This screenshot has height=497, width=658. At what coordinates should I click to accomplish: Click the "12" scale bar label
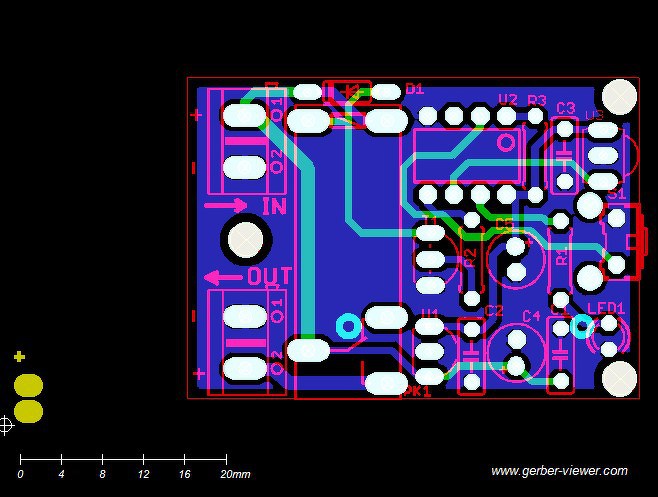(144, 474)
